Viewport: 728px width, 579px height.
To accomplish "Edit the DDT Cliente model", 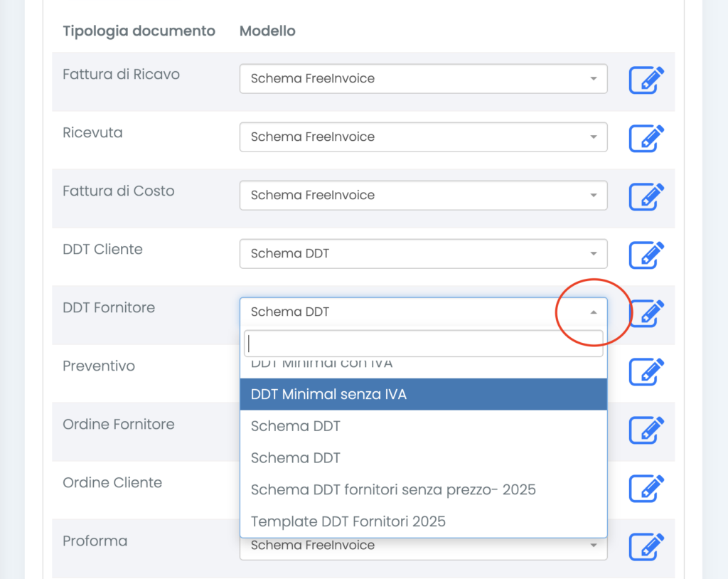I will point(646,255).
